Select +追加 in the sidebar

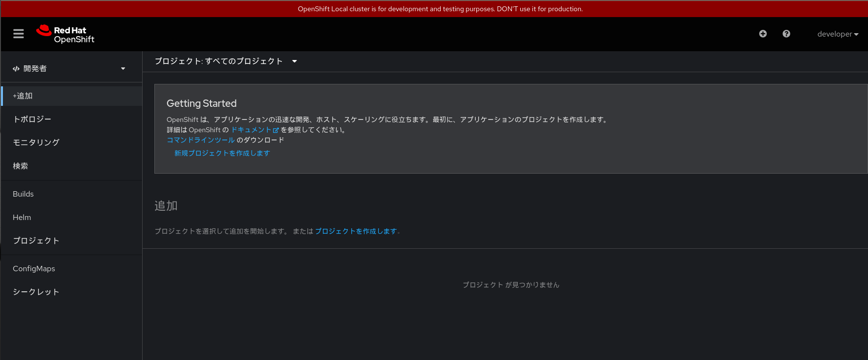pos(71,96)
